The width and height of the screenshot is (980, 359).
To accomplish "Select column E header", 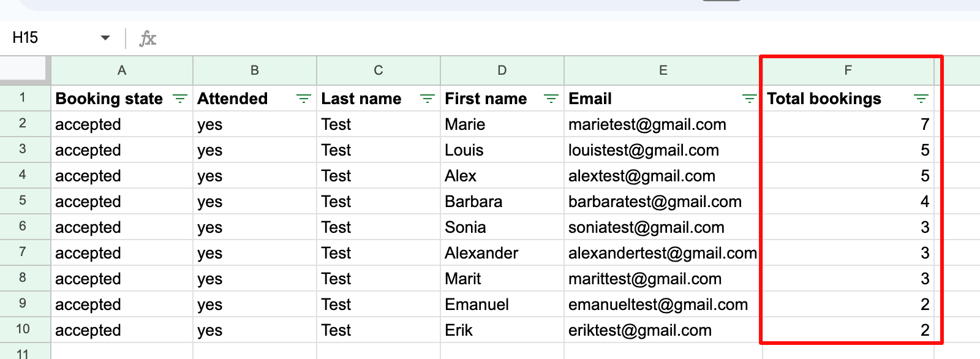I will point(663,70).
